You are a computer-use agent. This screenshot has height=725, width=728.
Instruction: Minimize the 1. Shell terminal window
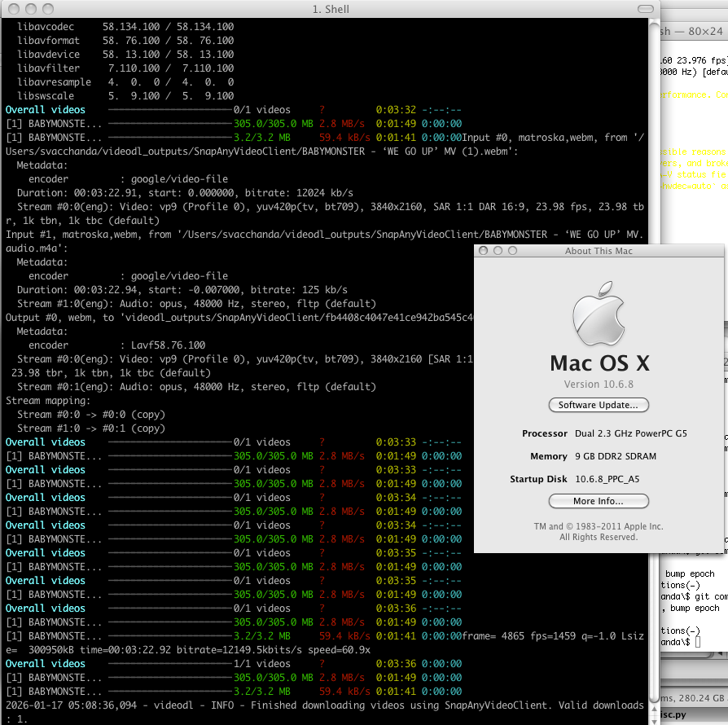point(30,9)
